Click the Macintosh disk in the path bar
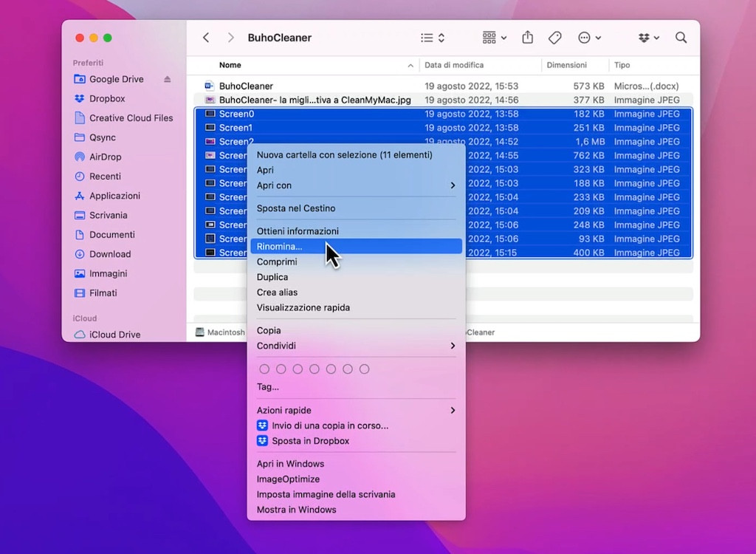This screenshot has width=756, height=554. click(x=221, y=332)
